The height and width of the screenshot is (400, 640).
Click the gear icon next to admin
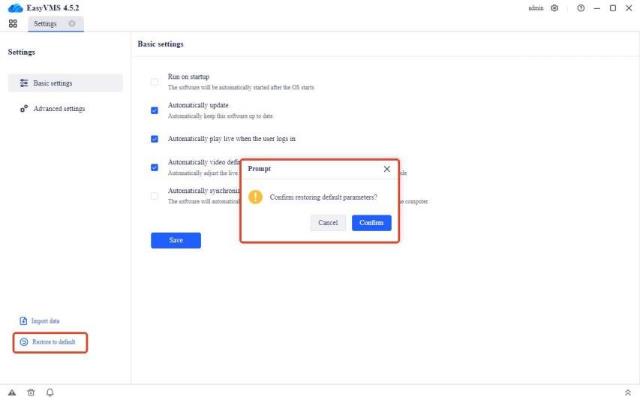pos(554,8)
